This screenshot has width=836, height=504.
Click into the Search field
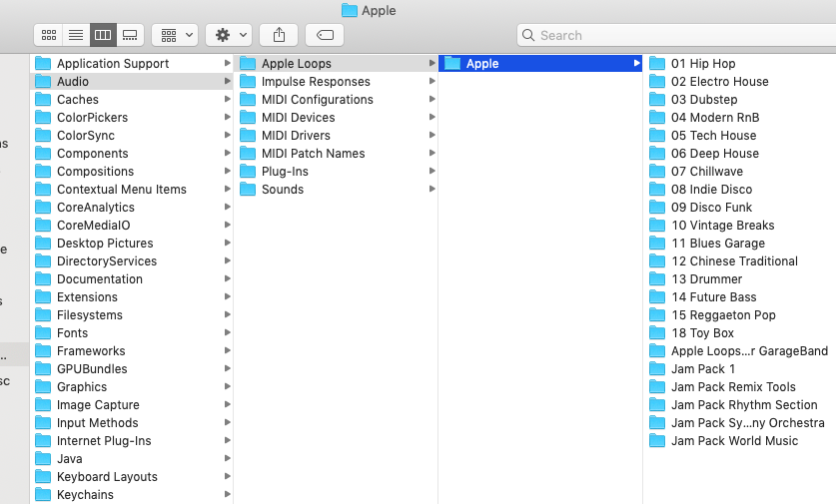pyautogui.click(x=676, y=35)
